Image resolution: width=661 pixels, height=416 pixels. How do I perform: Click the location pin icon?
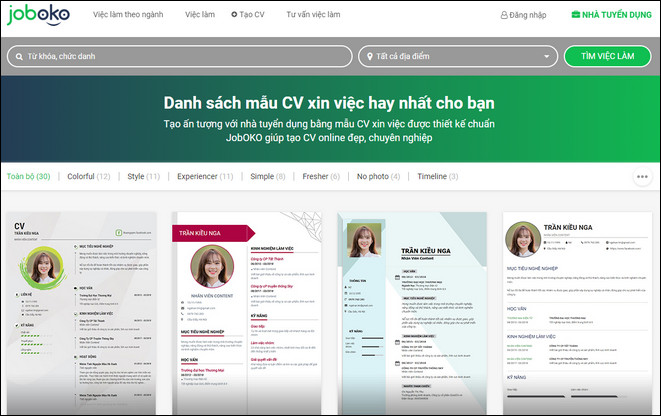[370, 56]
